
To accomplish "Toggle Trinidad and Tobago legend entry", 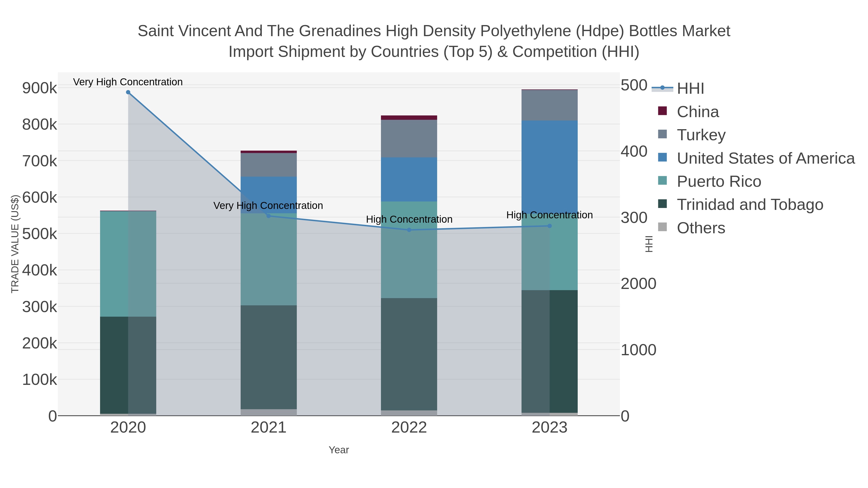I will coord(740,204).
